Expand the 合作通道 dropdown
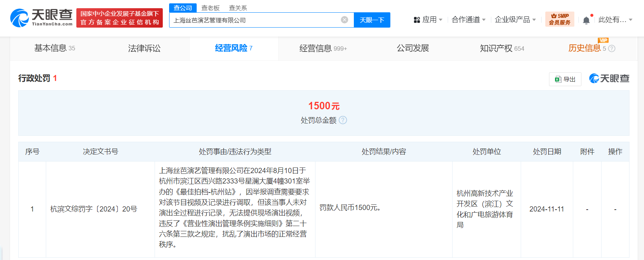644x260 pixels. click(x=469, y=20)
